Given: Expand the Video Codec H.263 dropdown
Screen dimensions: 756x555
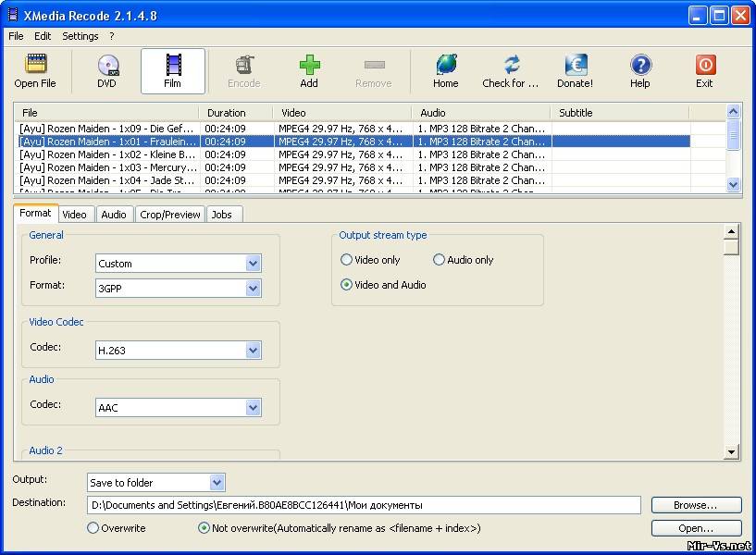Looking at the screenshot, I should click(253, 351).
